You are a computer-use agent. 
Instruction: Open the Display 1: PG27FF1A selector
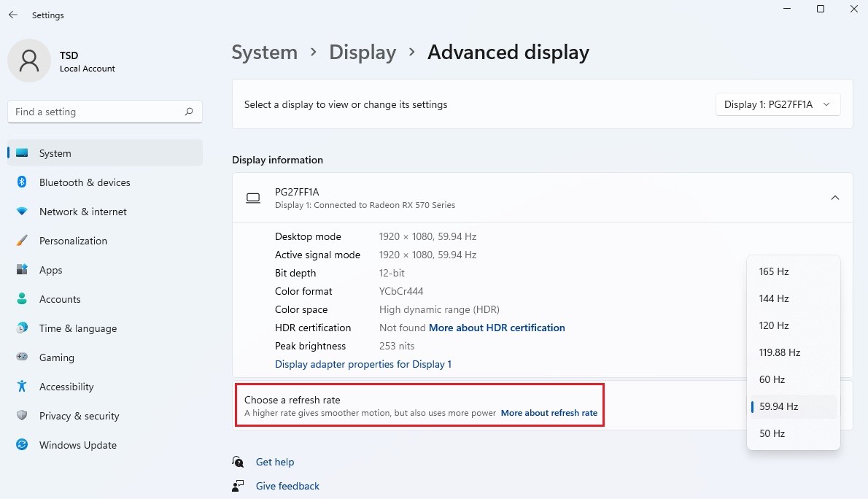(777, 104)
